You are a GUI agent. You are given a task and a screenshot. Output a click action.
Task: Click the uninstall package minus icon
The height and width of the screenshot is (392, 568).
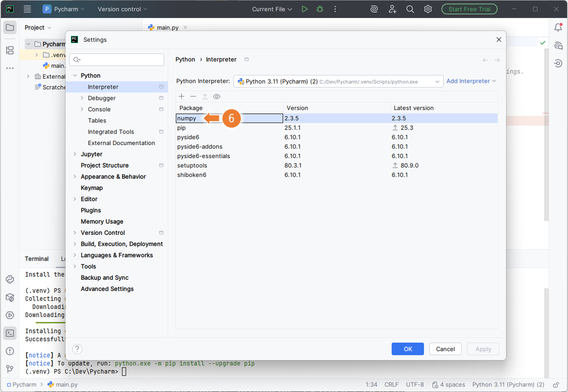click(193, 97)
